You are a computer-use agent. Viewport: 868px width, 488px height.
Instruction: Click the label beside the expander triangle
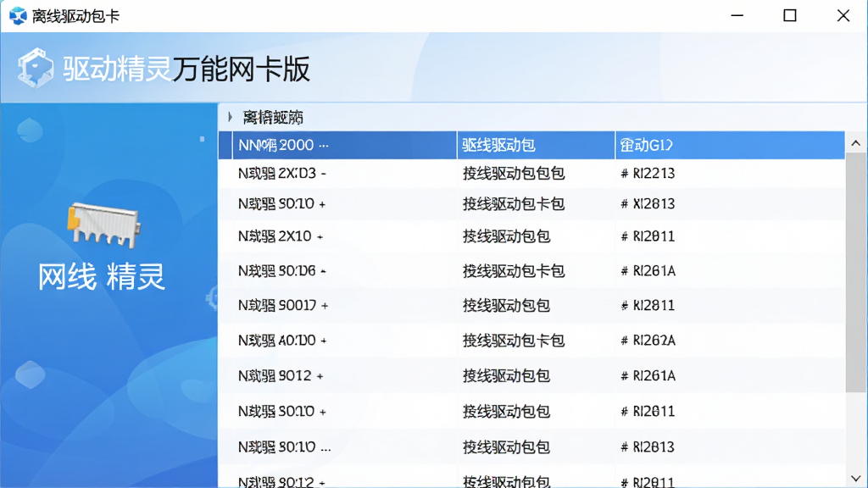coord(273,117)
